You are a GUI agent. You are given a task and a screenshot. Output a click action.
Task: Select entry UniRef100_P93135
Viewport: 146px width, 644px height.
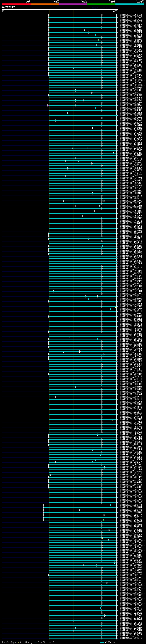[x=131, y=42]
